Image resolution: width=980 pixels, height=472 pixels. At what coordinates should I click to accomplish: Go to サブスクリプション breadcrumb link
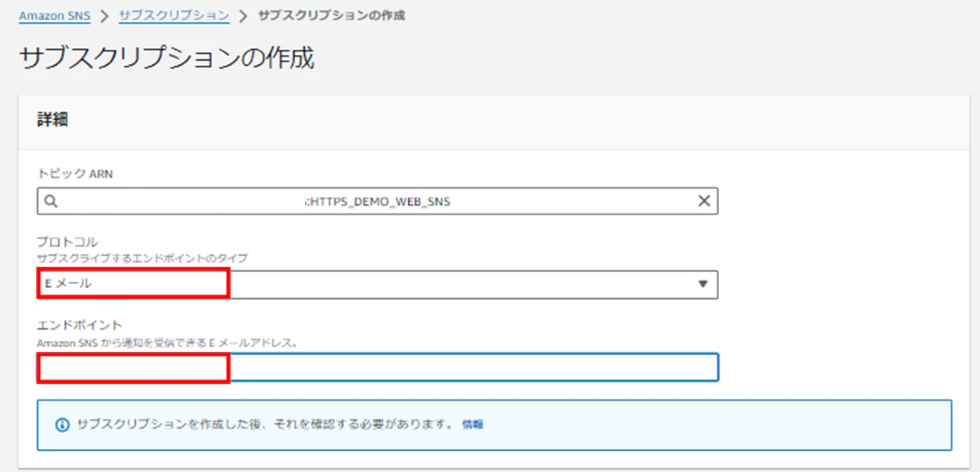point(174,15)
